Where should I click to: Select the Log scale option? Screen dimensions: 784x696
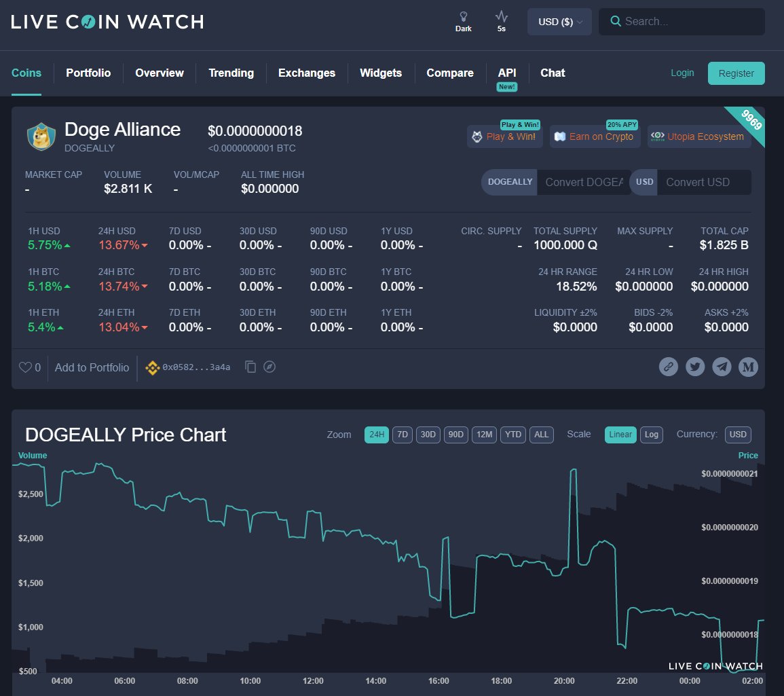pyautogui.click(x=652, y=435)
